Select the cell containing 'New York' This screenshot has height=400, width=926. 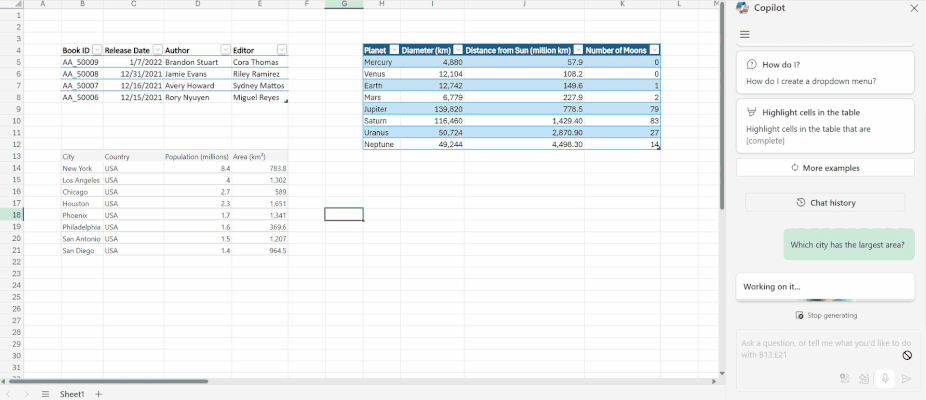82,168
